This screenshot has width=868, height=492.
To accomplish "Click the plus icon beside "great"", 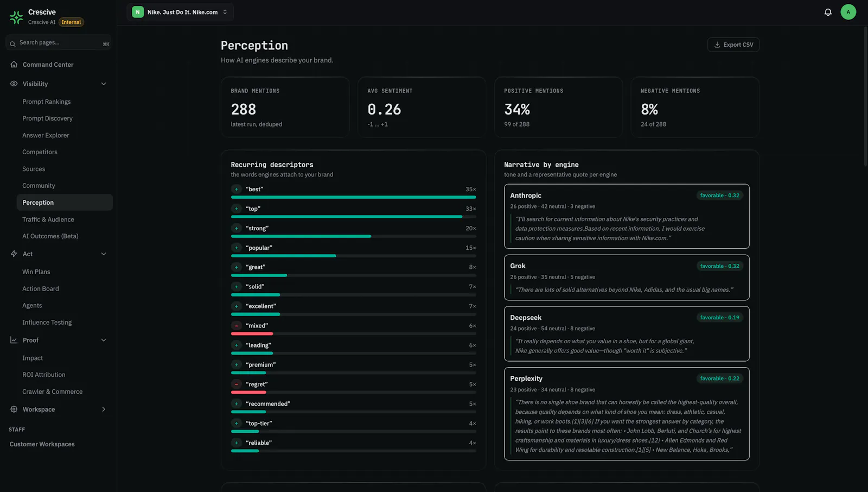I will click(237, 267).
